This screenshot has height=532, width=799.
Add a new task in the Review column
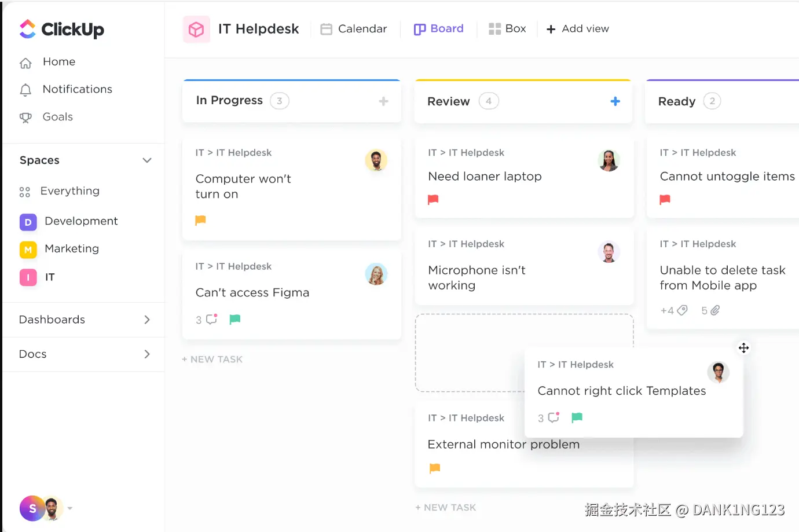[615, 101]
